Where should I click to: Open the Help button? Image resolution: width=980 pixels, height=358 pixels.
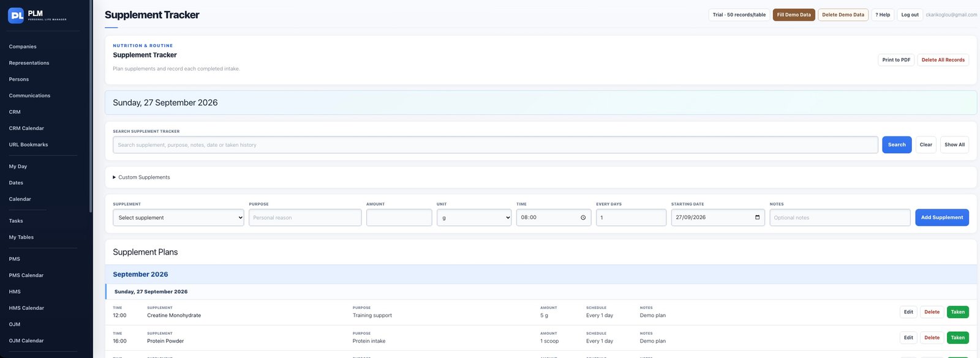point(883,15)
